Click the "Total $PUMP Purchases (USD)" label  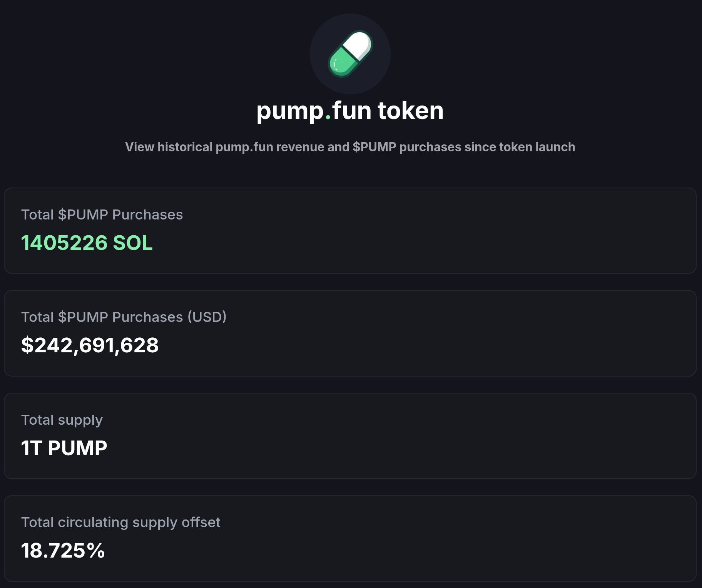coord(124,317)
